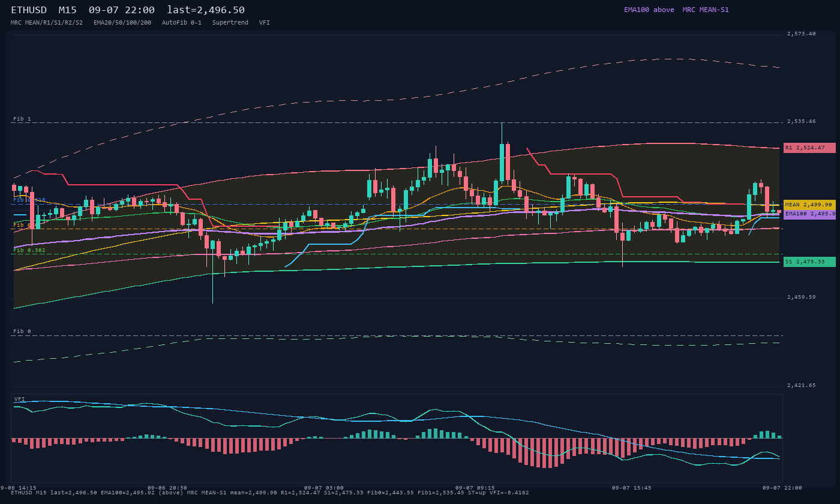The image size is (840, 504).
Task: Click the 2,421.65 price axis label
Action: (x=802, y=385)
